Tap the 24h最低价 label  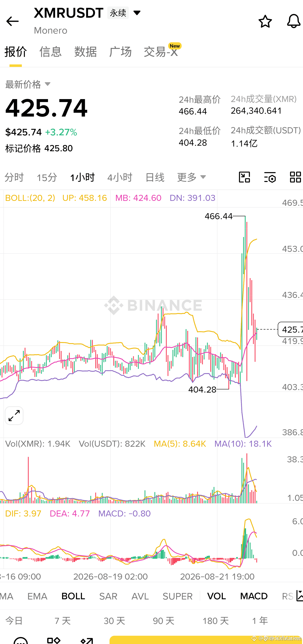click(200, 131)
